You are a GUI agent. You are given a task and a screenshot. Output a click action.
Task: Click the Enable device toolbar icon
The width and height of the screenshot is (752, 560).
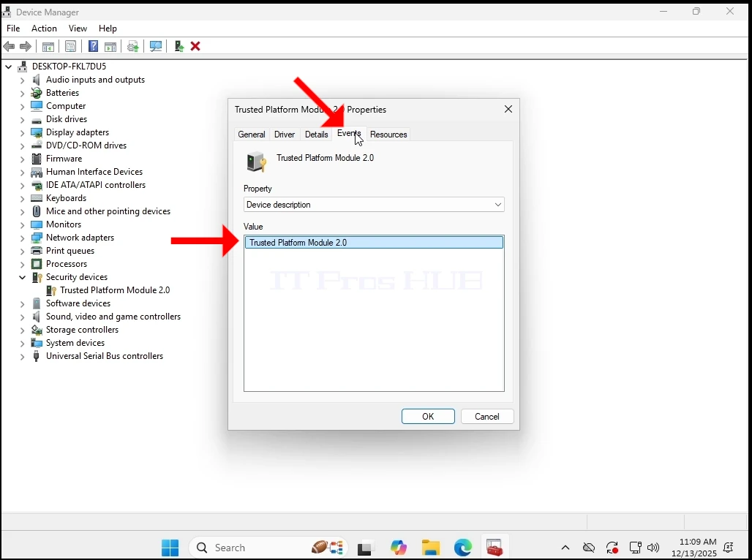pos(179,46)
